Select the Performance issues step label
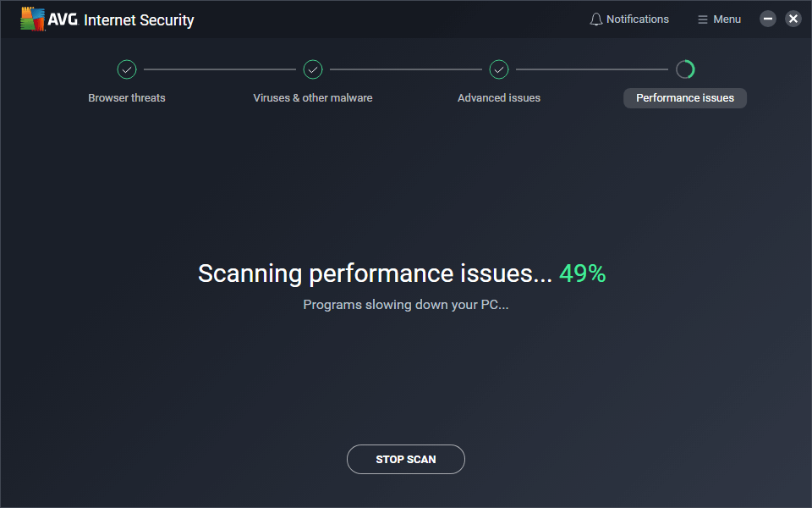The width and height of the screenshot is (812, 508). coord(685,98)
